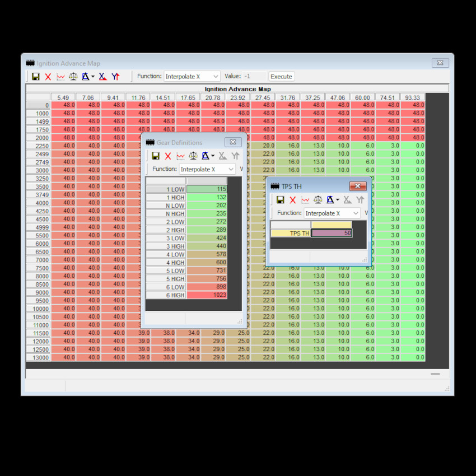The width and height of the screenshot is (476, 476).
Task: Open graph icon in TPS TH toolbar
Action: (x=305, y=200)
